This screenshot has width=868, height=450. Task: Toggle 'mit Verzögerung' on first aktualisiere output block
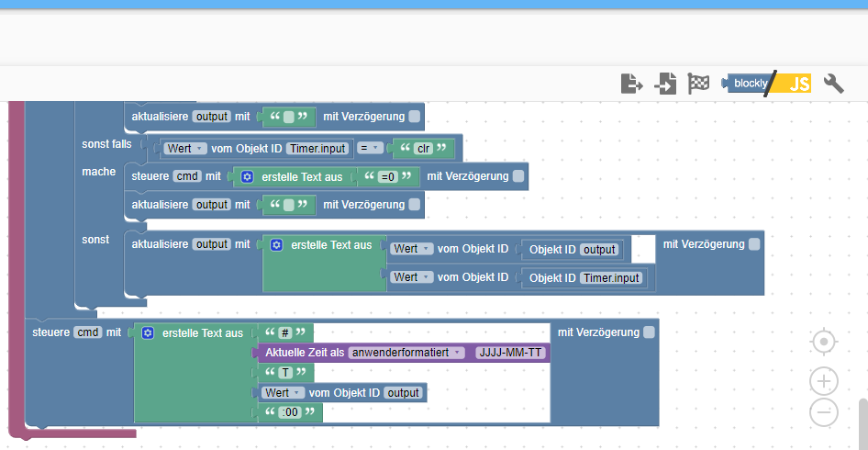click(x=414, y=117)
